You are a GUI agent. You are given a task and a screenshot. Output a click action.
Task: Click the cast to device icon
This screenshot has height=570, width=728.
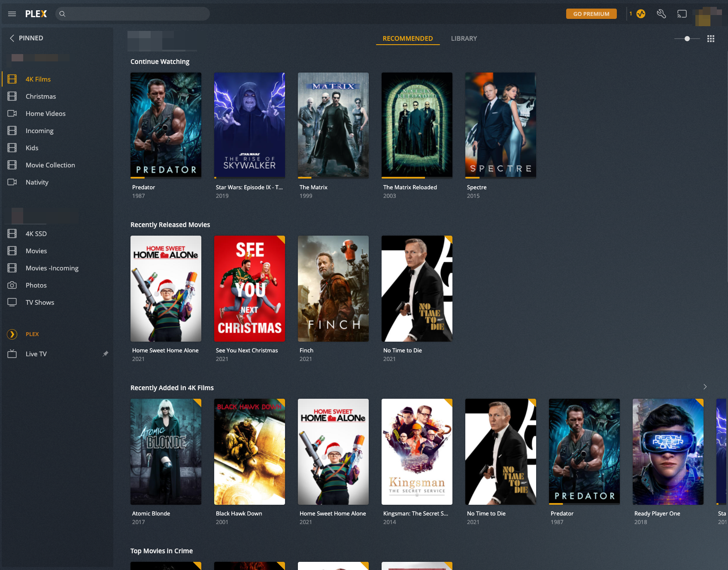682,14
